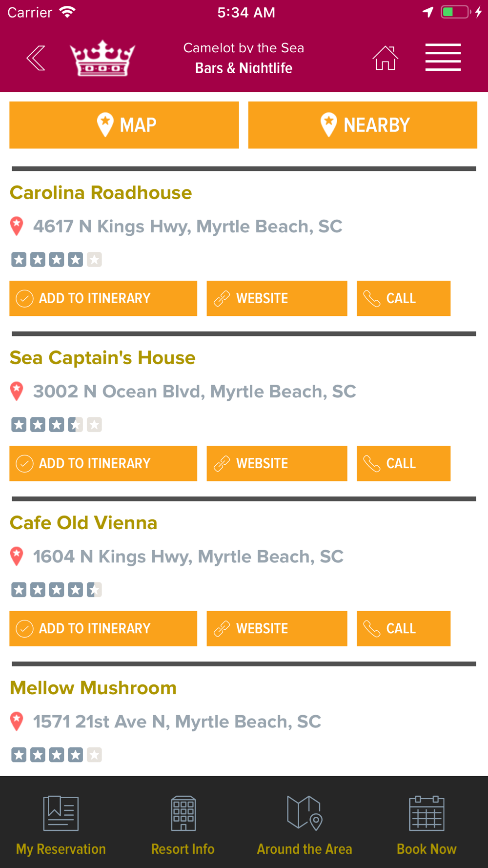Call Cafe Old Vienna
Screen dimensions: 488x868
(x=403, y=628)
